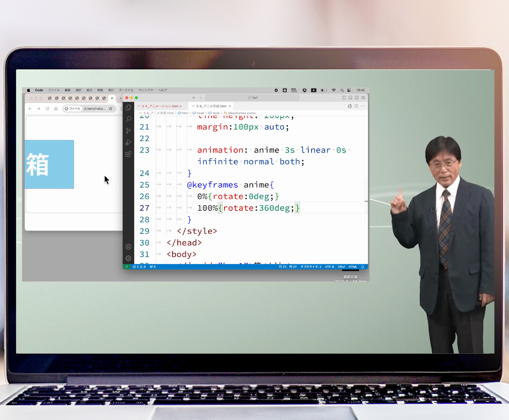Open the editor's more actions ellipsis menu

[x=363, y=106]
